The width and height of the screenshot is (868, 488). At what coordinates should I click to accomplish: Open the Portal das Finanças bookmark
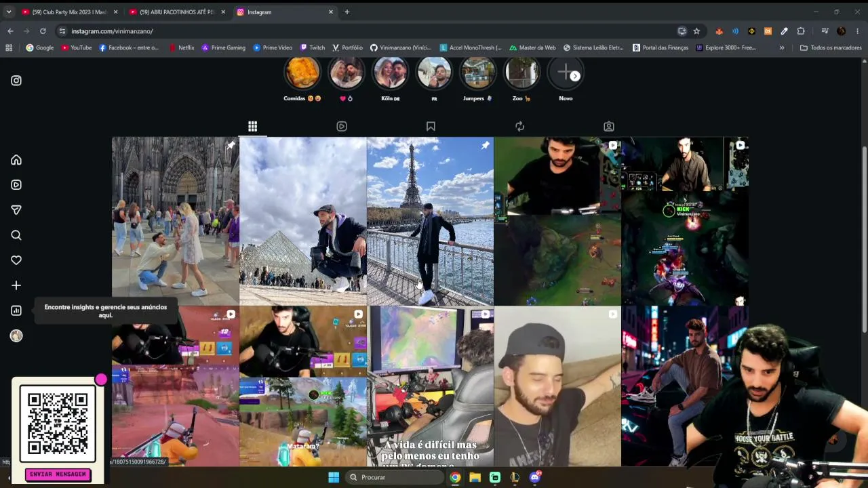(x=660, y=48)
